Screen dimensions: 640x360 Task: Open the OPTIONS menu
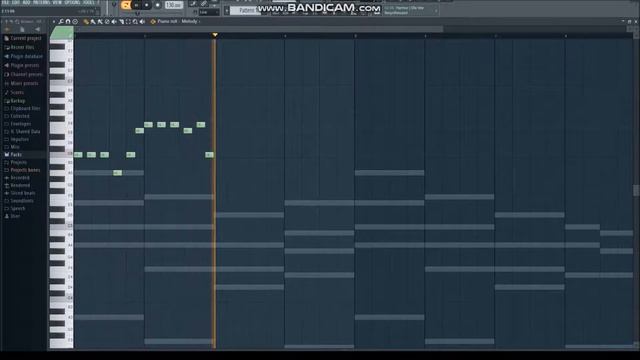coord(73,2)
